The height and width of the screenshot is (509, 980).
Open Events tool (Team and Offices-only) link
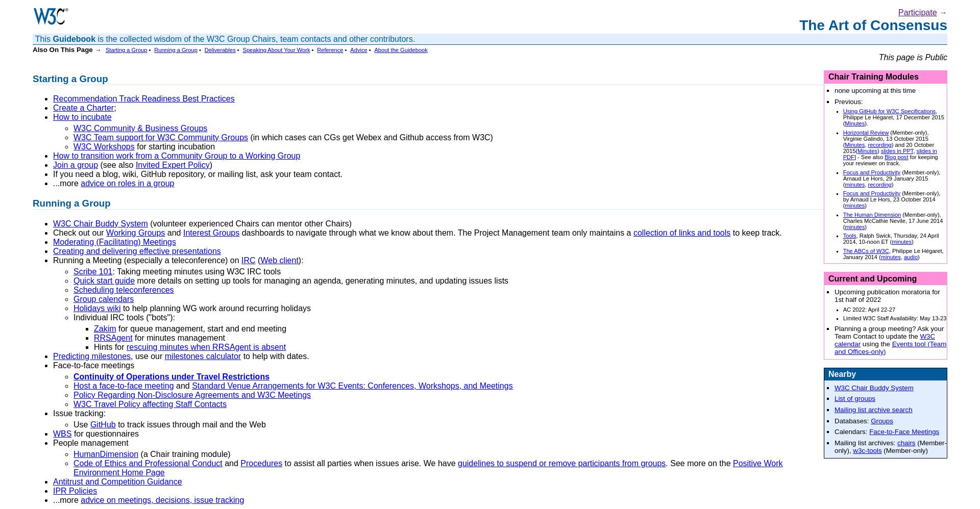click(x=890, y=348)
